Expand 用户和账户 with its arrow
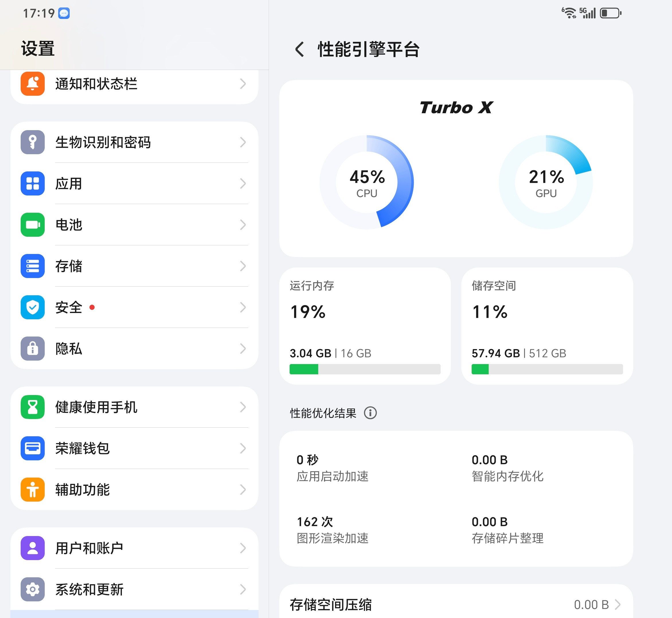Screen dimensions: 672x618 [243, 548]
